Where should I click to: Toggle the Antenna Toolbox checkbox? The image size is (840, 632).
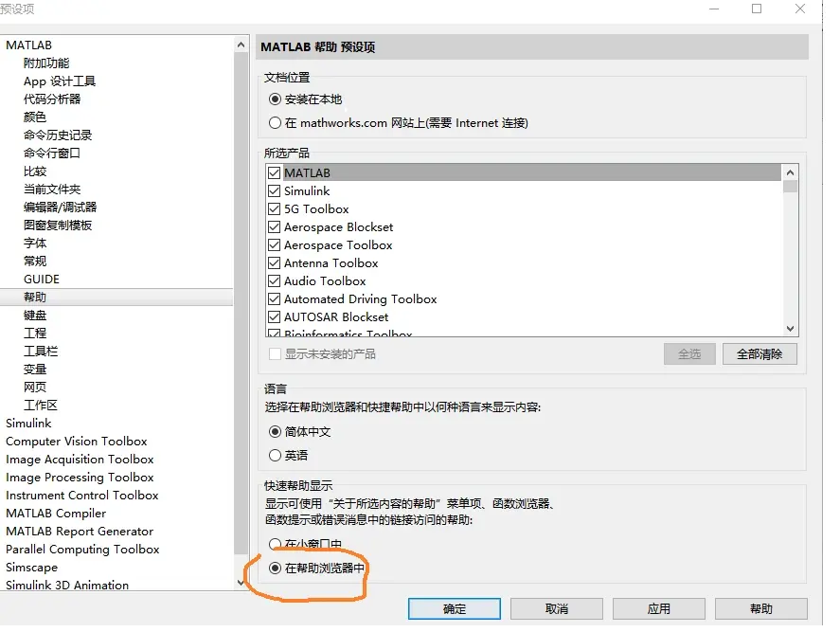click(x=275, y=262)
